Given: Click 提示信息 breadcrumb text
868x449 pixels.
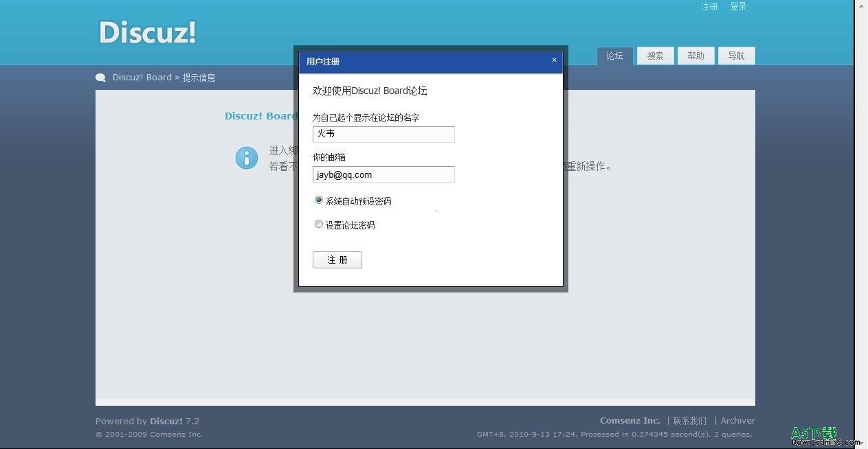Looking at the screenshot, I should click(x=199, y=78).
